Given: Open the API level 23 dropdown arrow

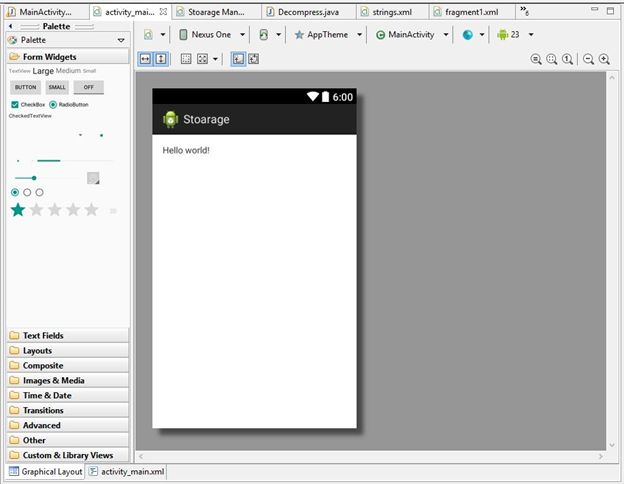Looking at the screenshot, I should (531, 35).
